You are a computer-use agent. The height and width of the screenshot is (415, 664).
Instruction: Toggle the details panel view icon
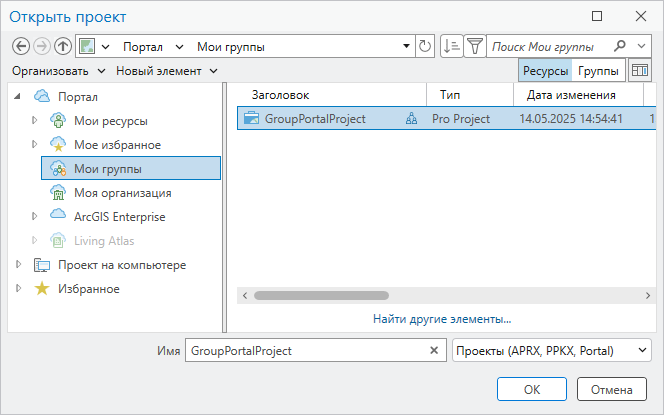coord(640,70)
